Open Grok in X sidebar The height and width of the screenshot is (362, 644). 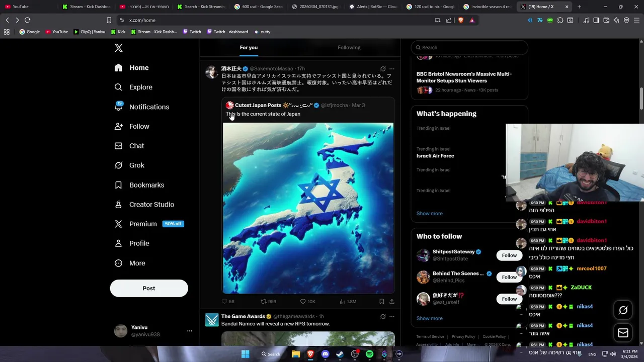(129, 165)
